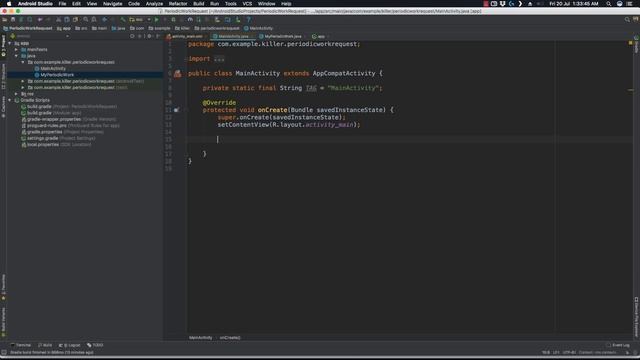The image size is (640, 360).
Task: Open the Analyze menu
Action: tap(154, 4)
